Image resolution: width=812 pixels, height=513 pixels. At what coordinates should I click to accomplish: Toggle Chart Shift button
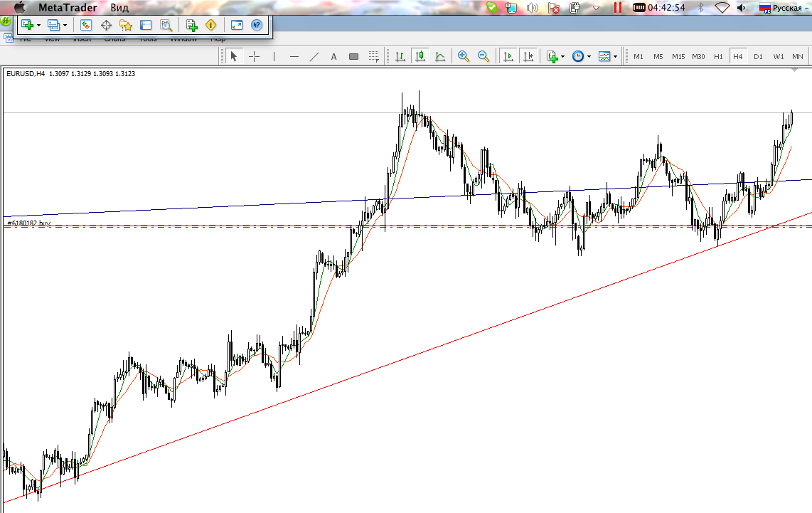(528, 56)
